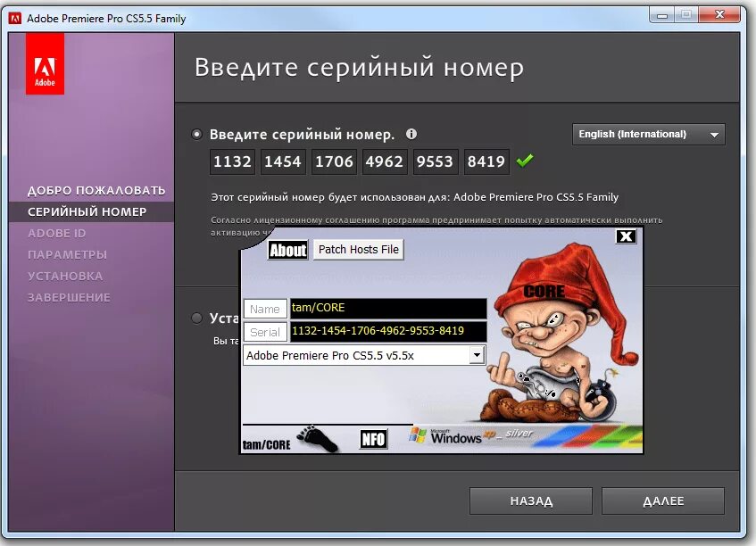Close the keygen window with the X
756x546 pixels.
tap(627, 236)
